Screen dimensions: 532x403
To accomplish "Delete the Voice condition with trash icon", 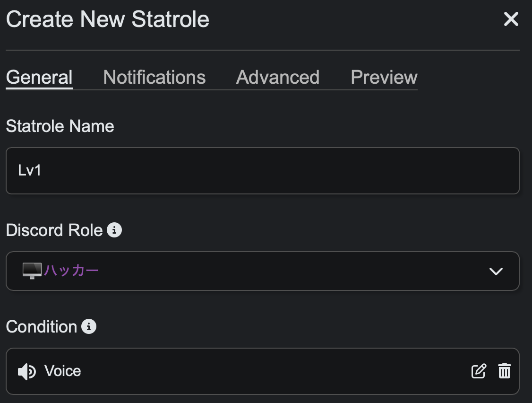I will click(505, 371).
